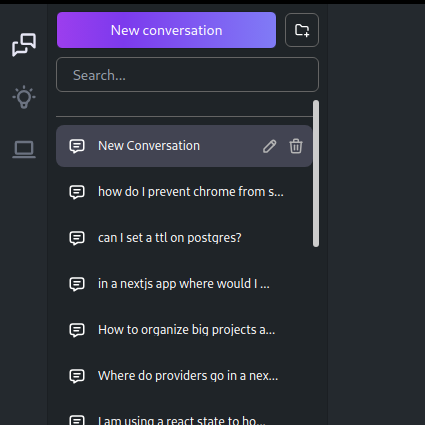This screenshot has height=425, width=425.
Task: Open the selected New Conversation item
Action: coord(184,146)
